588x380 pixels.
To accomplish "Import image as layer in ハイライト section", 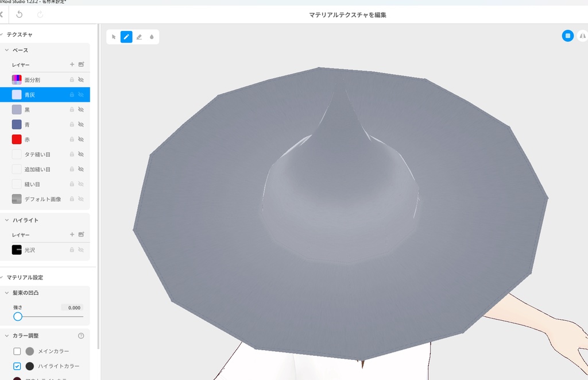I will click(x=81, y=235).
